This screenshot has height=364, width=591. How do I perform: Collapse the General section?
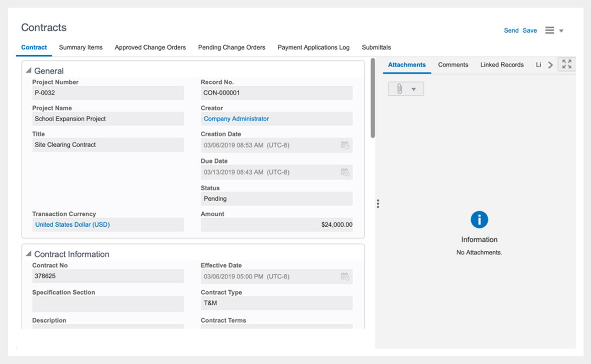(28, 71)
